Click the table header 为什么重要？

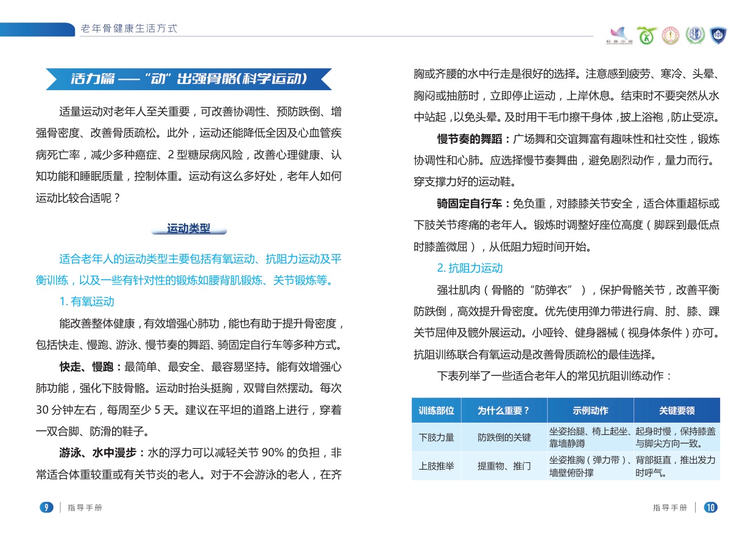click(x=504, y=411)
